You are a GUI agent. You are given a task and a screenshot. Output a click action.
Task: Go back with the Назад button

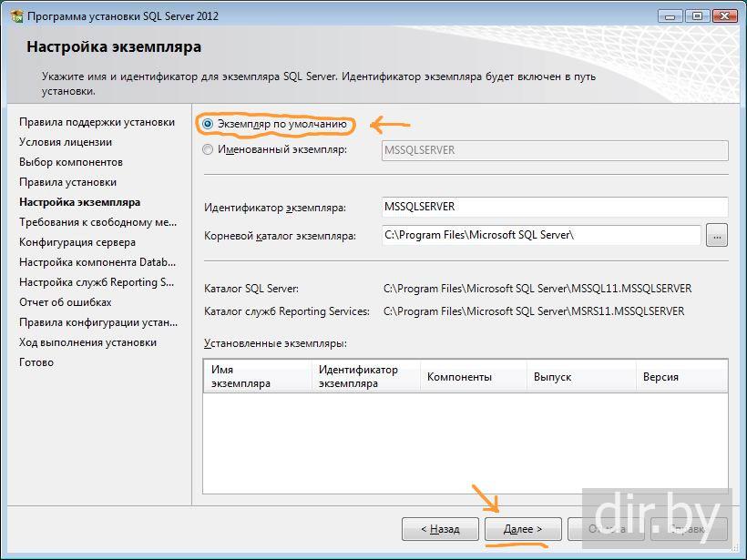pos(440,529)
